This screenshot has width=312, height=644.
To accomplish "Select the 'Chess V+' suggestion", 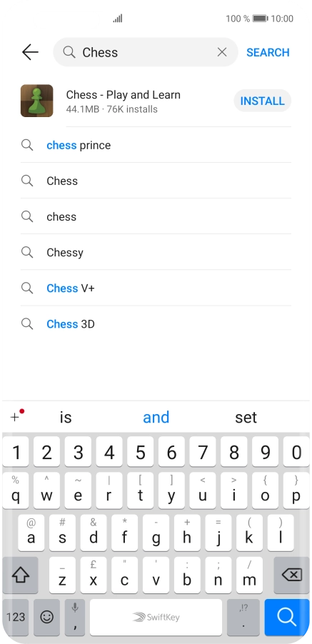I will click(156, 288).
